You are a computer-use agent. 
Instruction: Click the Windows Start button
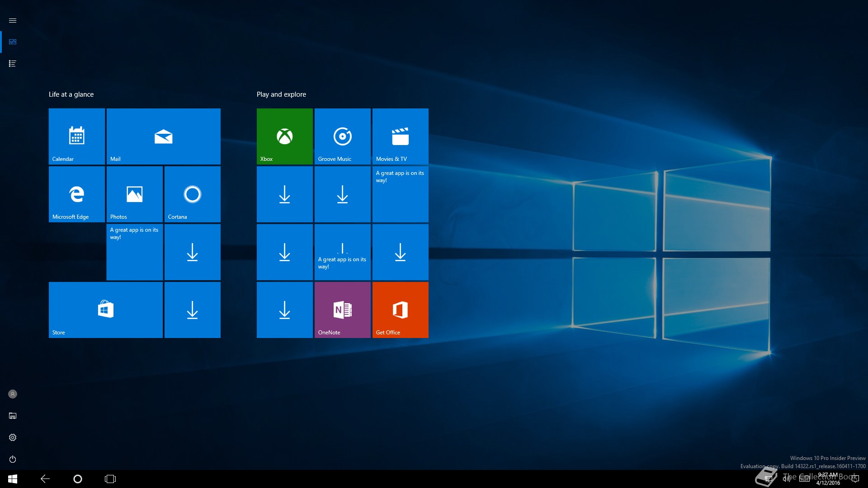(13, 479)
